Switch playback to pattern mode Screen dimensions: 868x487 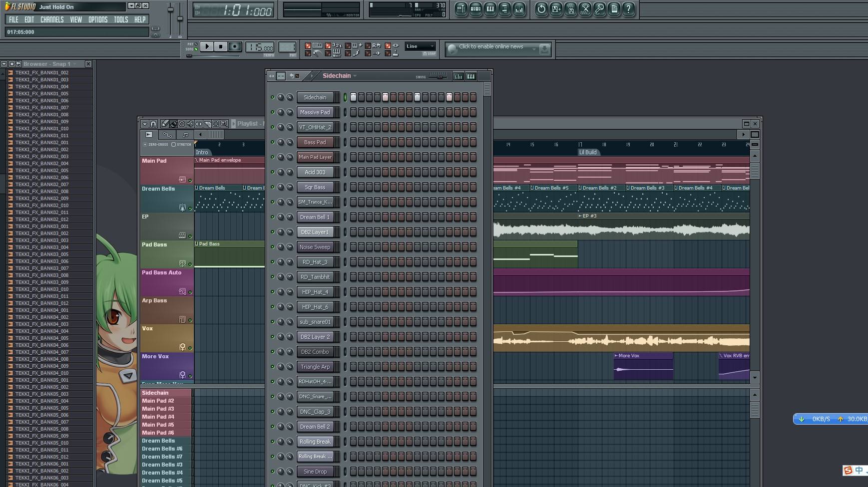(196, 44)
